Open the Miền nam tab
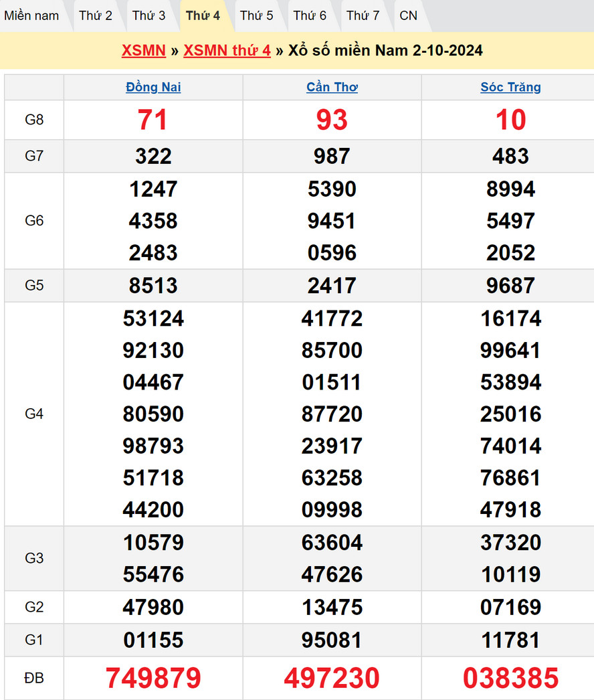Viewport: 594px width, 700px height. (x=31, y=15)
